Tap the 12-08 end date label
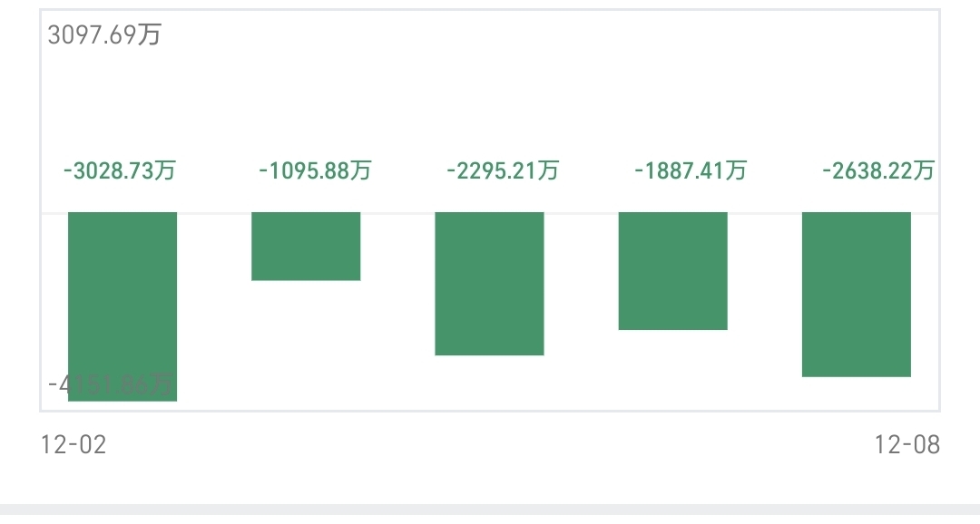Screen dimensions: 980x524 tap(906, 445)
